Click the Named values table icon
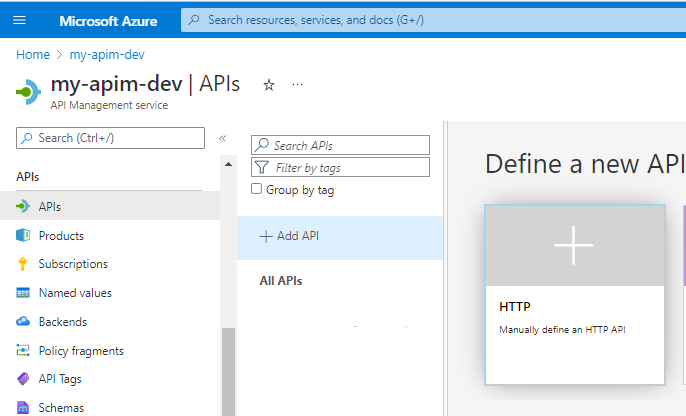Viewport: 686px width, 416px height. [23, 293]
